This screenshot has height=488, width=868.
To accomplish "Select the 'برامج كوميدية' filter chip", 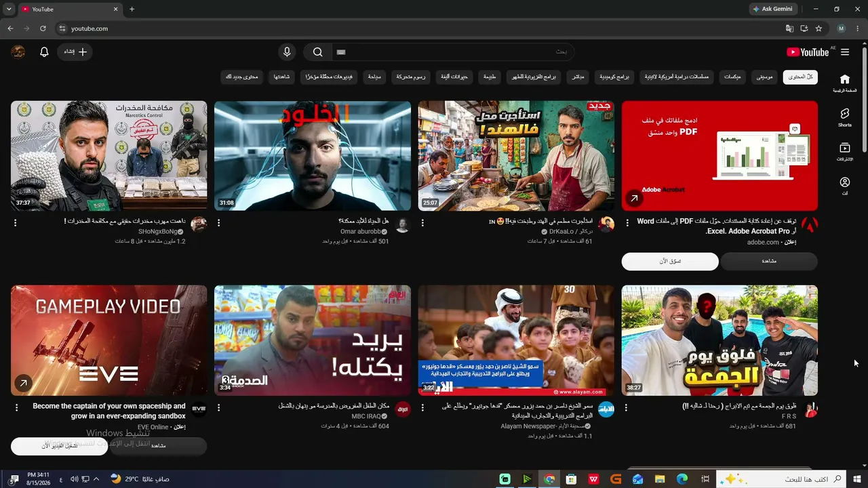I will pyautogui.click(x=614, y=77).
